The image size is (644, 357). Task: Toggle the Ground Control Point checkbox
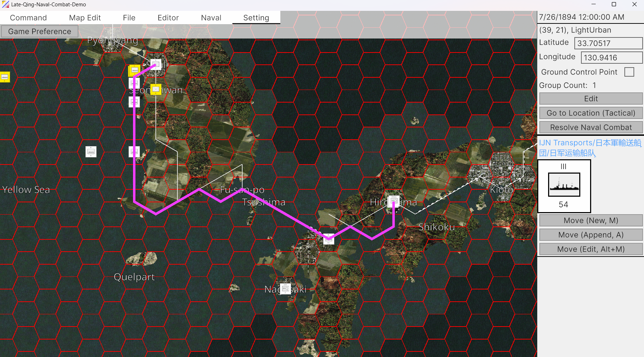click(629, 72)
